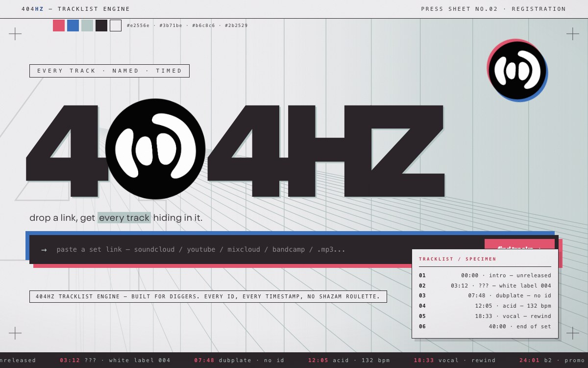The width and height of the screenshot is (588, 368).
Task: Click the large 404HZ headline logotype
Action: click(x=235, y=150)
